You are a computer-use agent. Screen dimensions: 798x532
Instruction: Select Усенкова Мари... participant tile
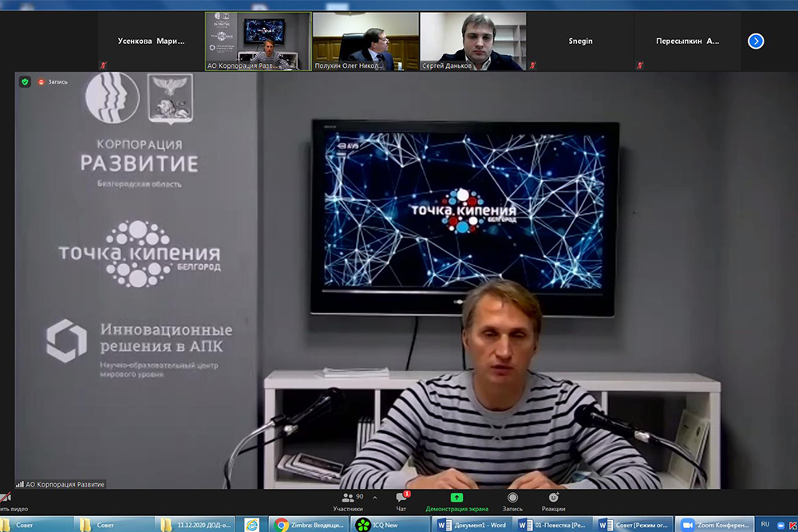(x=151, y=41)
